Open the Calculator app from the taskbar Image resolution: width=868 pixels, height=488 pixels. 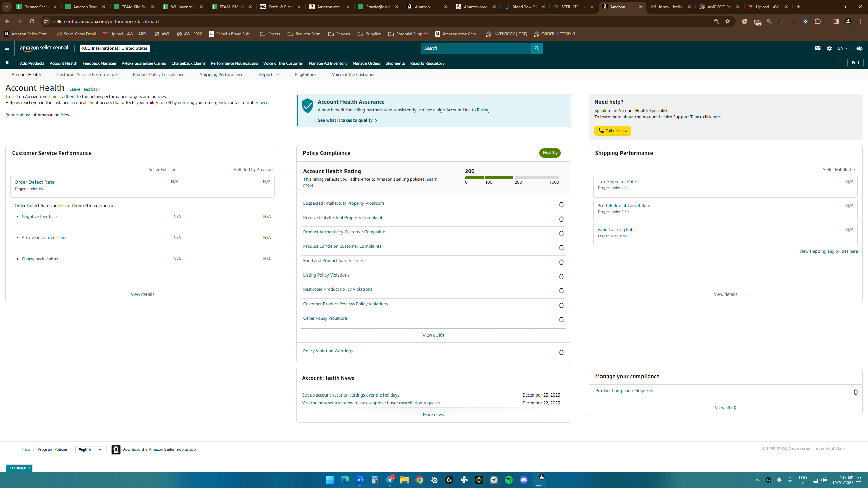click(x=375, y=480)
